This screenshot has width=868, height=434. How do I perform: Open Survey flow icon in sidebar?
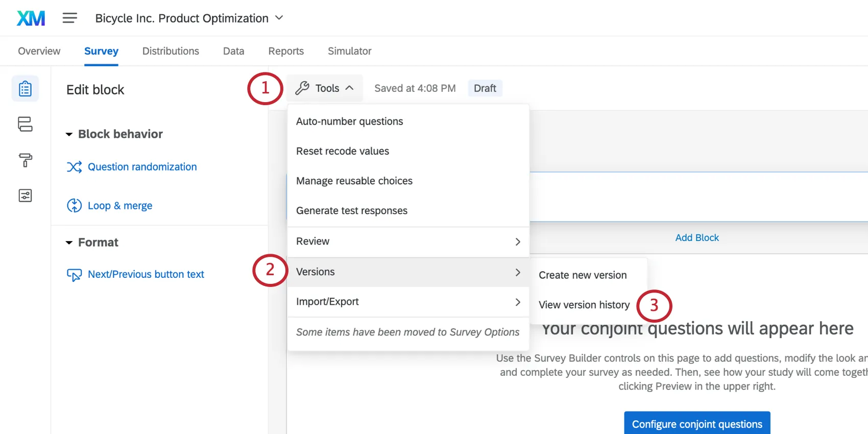pyautogui.click(x=25, y=124)
